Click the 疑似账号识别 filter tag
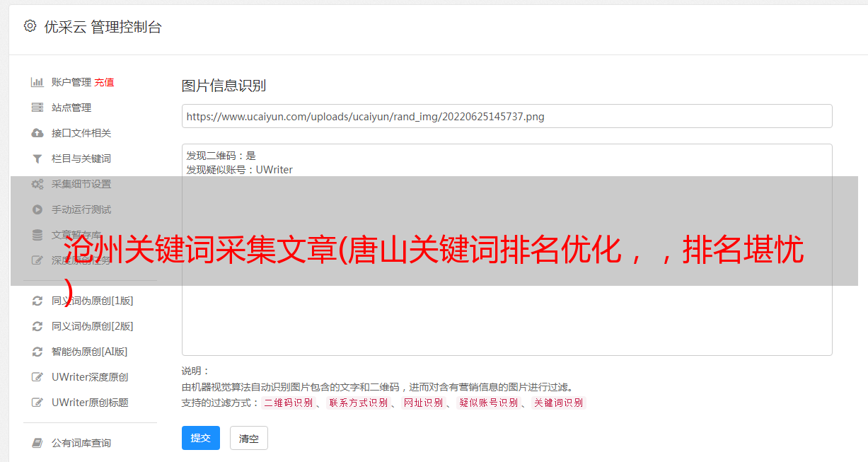The image size is (868, 462). point(488,403)
